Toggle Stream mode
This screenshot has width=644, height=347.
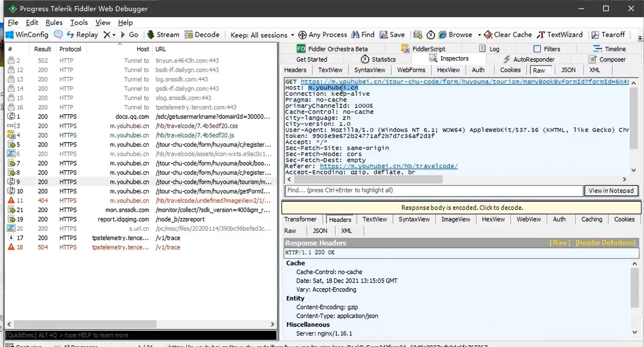click(163, 35)
